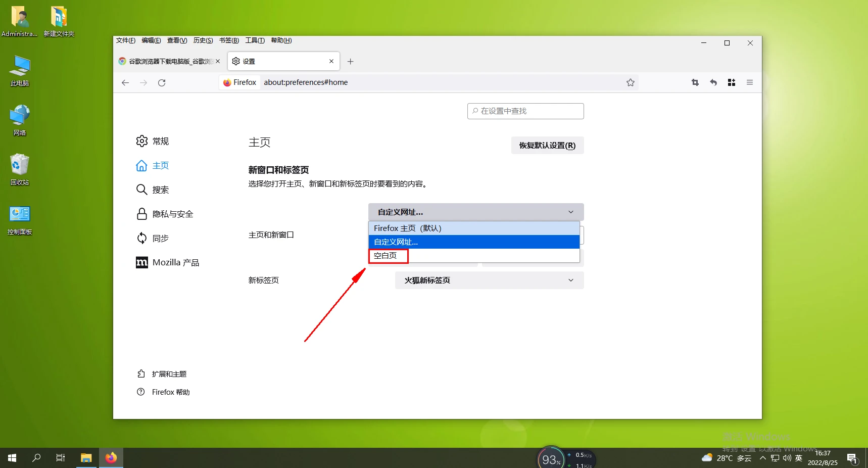Open the notification center icon

pyautogui.click(x=853, y=458)
